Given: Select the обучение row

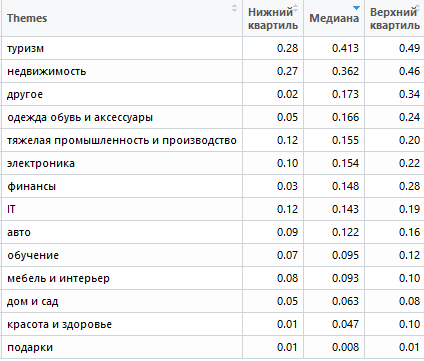Looking at the screenshot, I should (x=212, y=255).
